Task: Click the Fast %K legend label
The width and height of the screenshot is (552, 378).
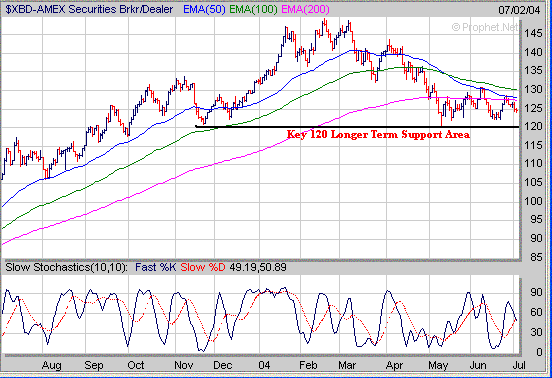Action: [156, 267]
